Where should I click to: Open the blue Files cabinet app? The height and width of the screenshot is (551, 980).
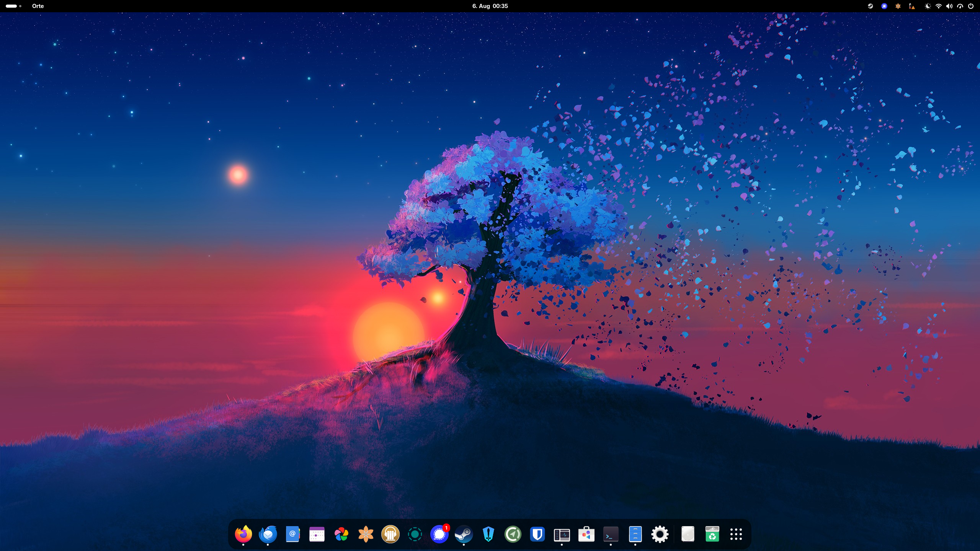click(635, 534)
